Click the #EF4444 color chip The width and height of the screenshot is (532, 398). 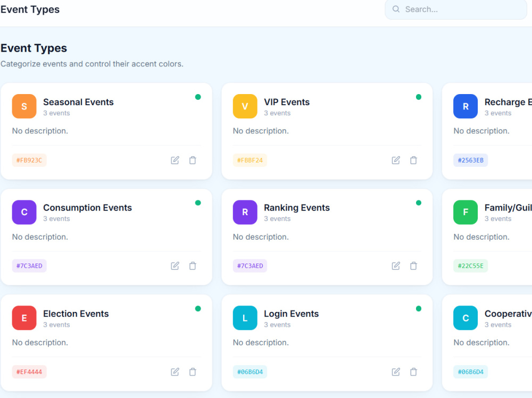tap(29, 372)
